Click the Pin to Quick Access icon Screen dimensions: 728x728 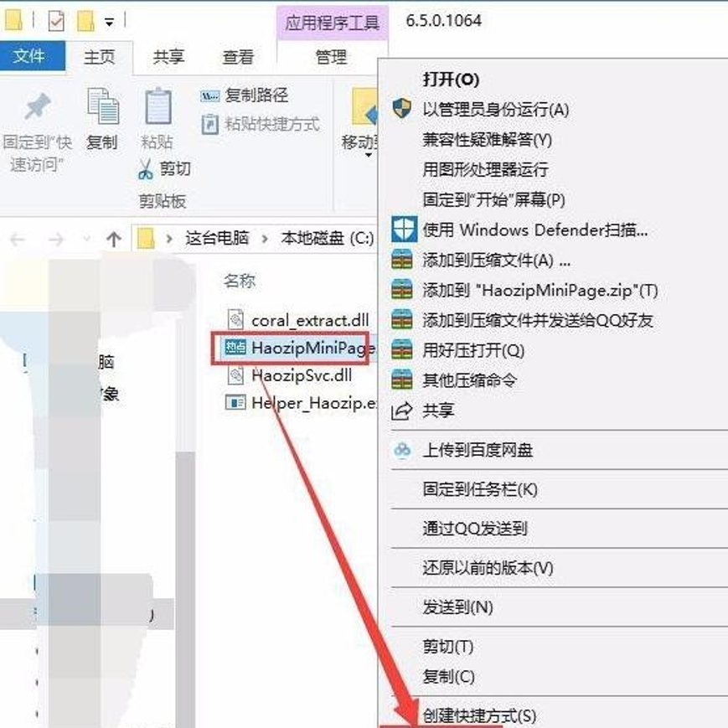(36, 109)
